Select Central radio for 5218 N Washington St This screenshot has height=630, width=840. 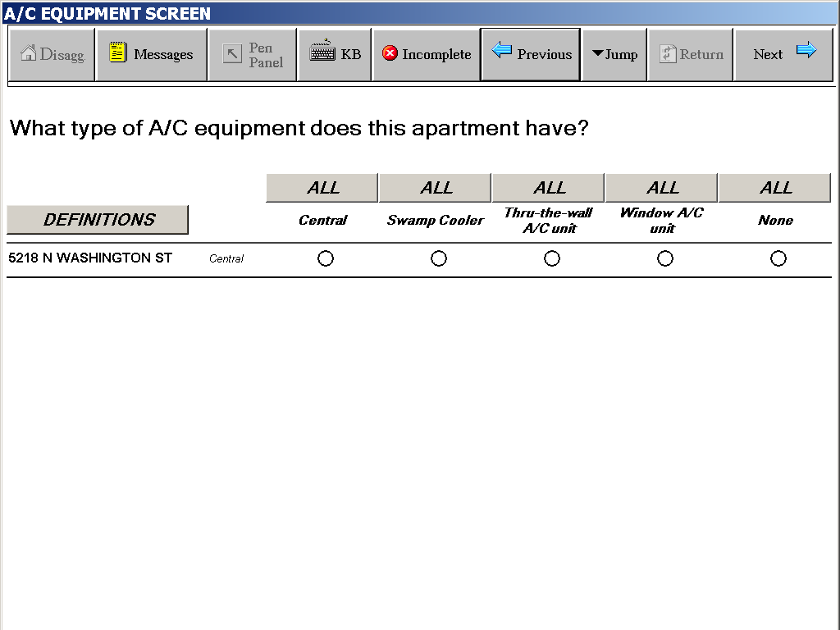tap(326, 258)
